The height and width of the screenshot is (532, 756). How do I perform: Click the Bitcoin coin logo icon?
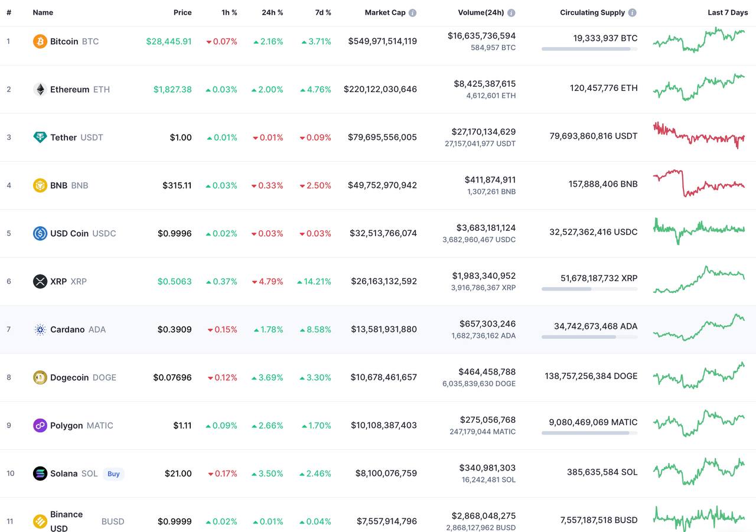pyautogui.click(x=40, y=41)
